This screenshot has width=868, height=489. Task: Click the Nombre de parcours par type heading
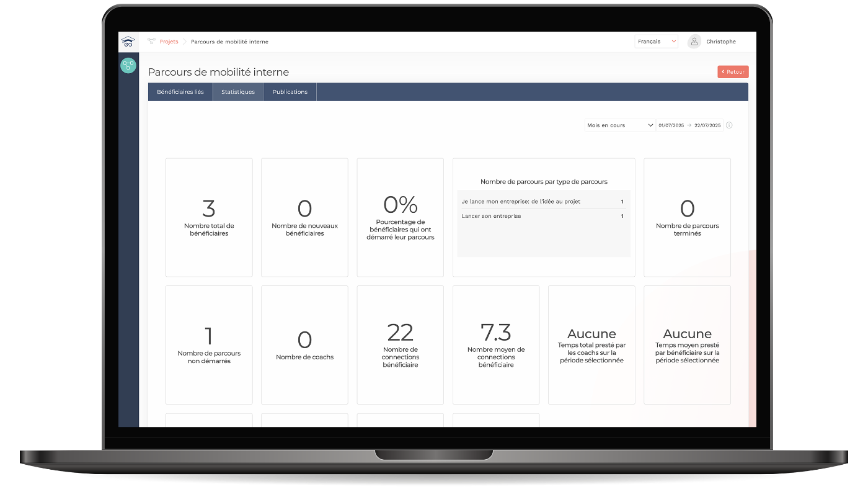coord(544,182)
